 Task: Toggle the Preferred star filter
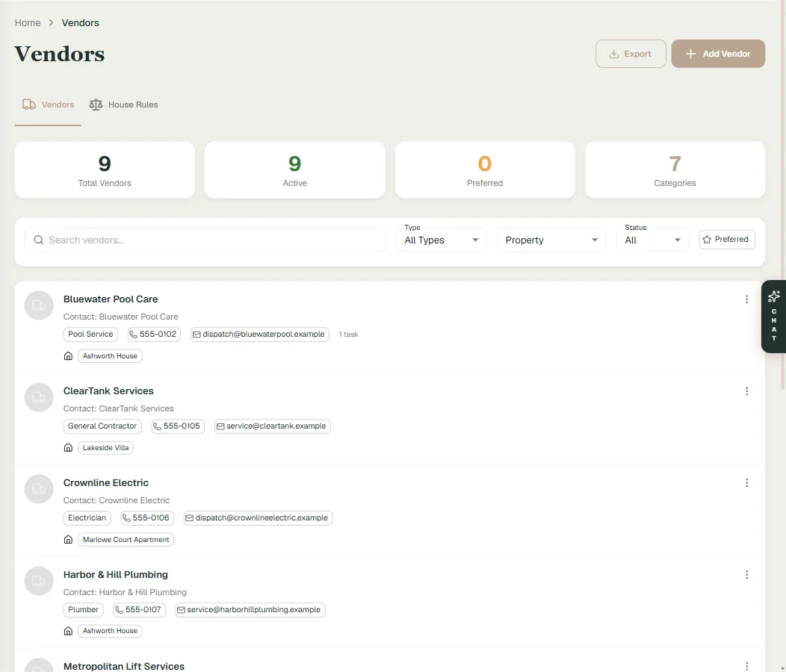tap(727, 240)
